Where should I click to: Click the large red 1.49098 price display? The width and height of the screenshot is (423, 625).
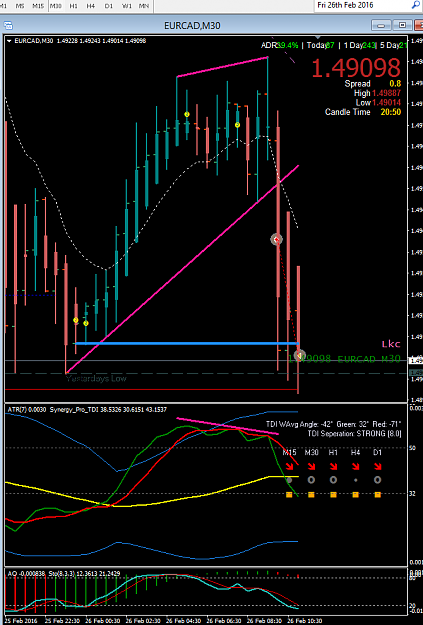coord(356,68)
